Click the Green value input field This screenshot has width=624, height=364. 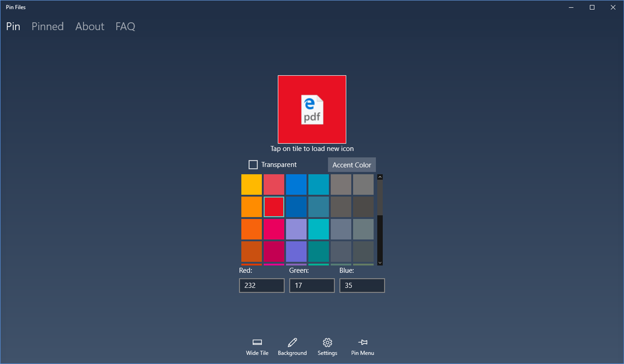click(312, 285)
